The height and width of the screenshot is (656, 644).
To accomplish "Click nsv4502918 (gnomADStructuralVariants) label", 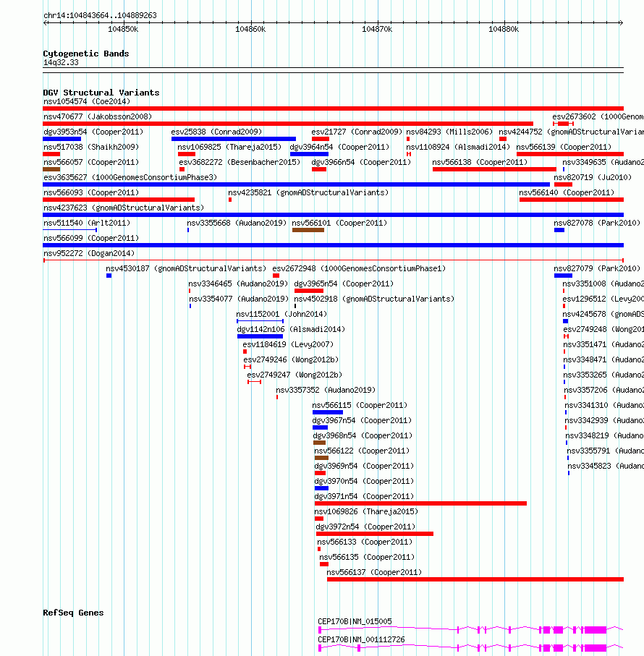I will [x=374, y=299].
